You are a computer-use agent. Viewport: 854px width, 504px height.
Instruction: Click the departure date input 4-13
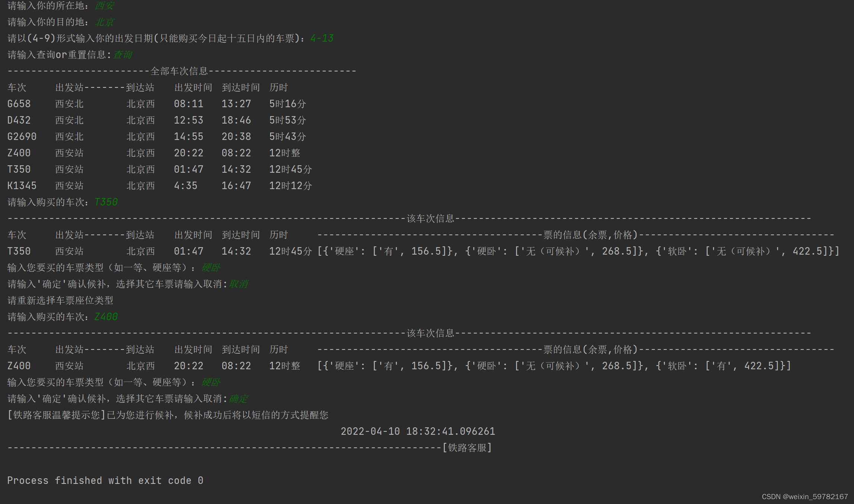(x=322, y=38)
